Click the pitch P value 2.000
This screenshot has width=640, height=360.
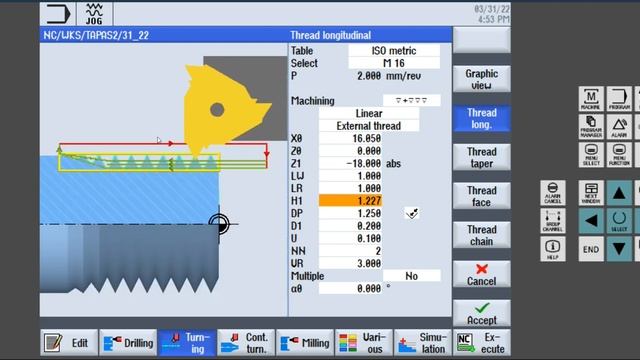coord(369,76)
